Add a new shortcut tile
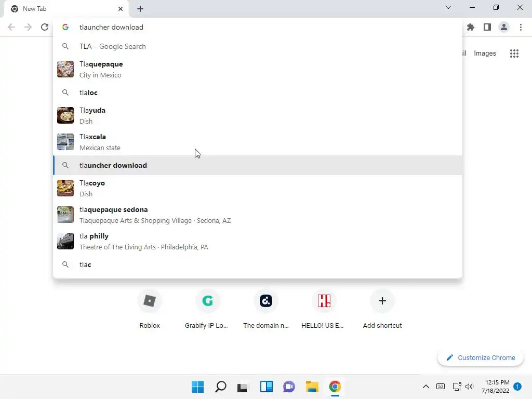The image size is (532, 399). (x=382, y=310)
